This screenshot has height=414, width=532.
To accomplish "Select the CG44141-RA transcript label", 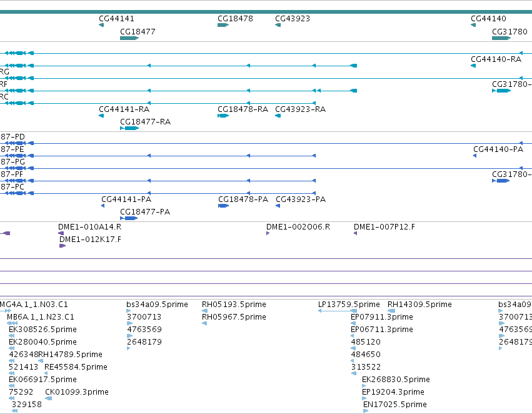I will (124, 109).
